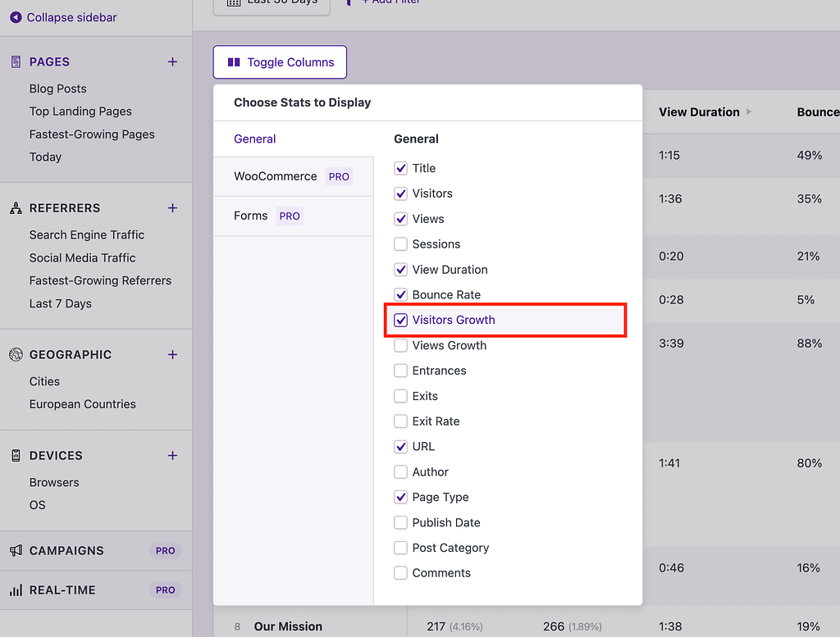The width and height of the screenshot is (840, 637).
Task: Open the Toggle Columns dropdown button
Action: point(280,62)
